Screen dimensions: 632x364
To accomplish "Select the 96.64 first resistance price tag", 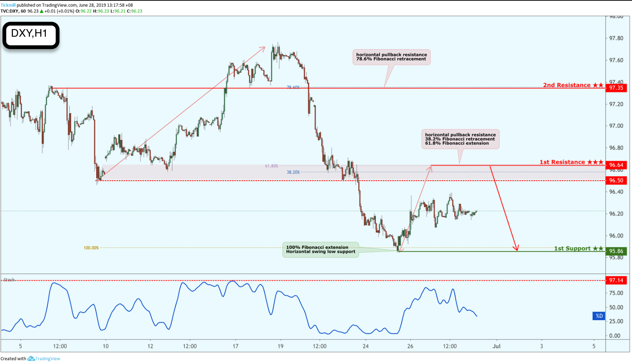I will tap(616, 165).
